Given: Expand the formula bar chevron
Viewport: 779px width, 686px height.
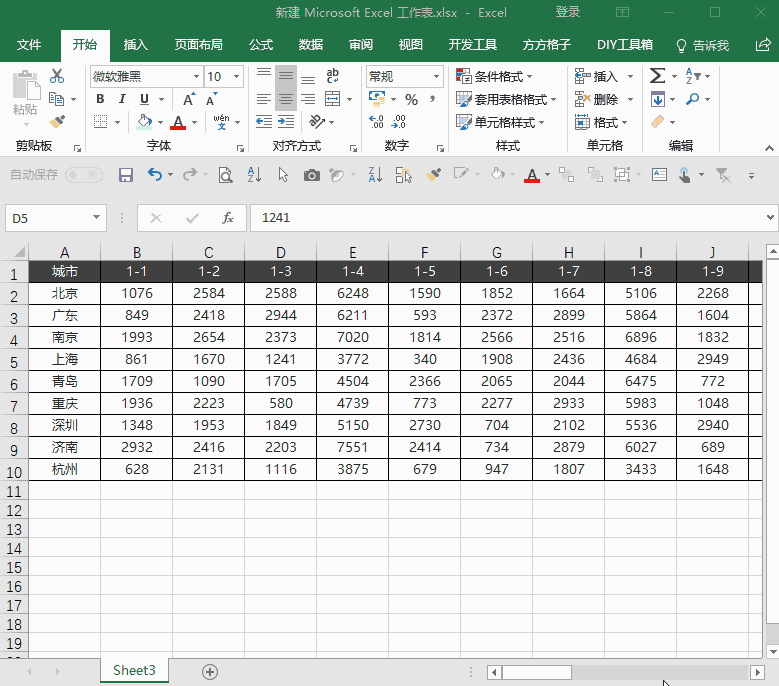Looking at the screenshot, I should pos(770,218).
